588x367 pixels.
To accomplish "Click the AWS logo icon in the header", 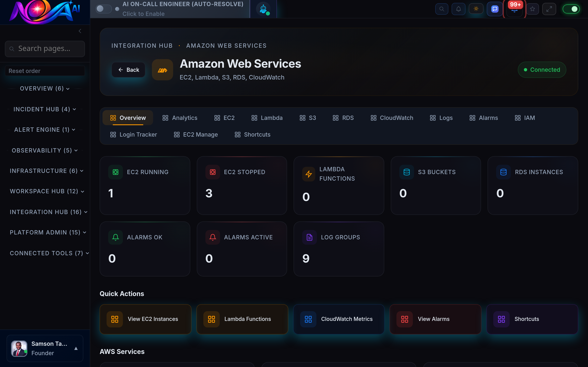I will (x=162, y=70).
